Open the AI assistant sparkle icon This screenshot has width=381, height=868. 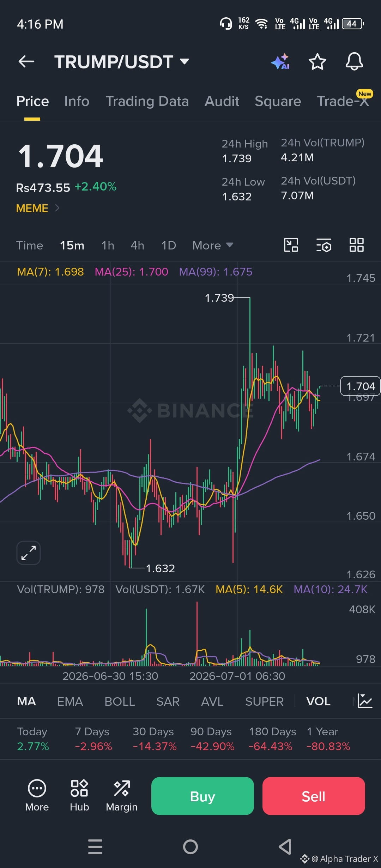point(280,62)
